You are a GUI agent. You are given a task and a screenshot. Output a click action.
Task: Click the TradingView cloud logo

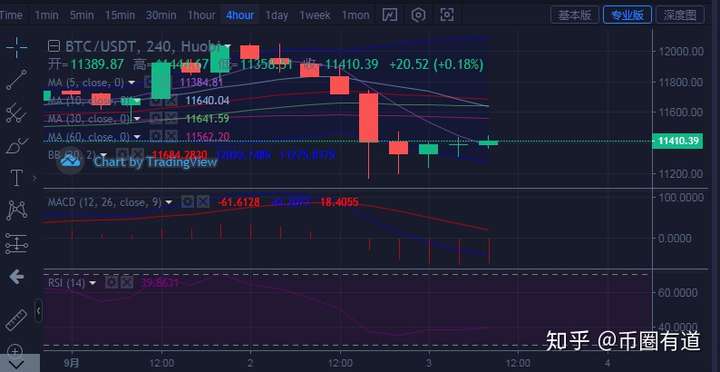71,161
